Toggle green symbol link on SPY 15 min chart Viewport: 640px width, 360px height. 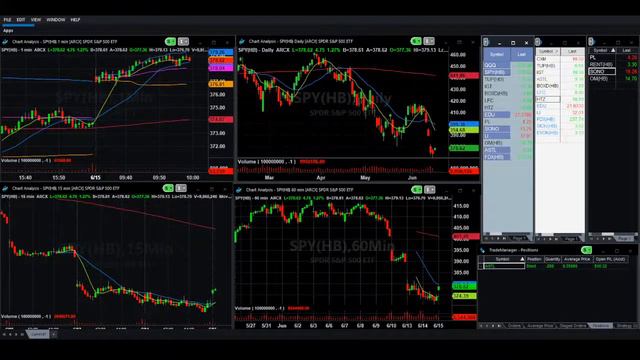168,188
